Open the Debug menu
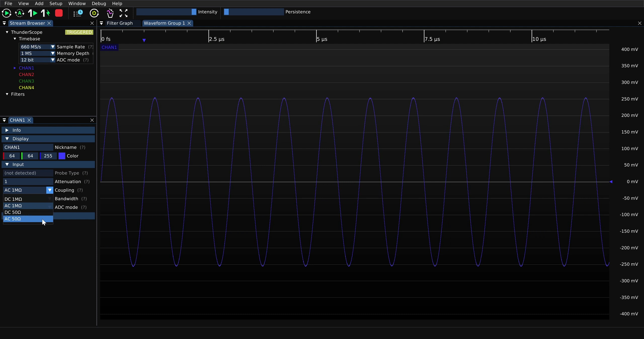Screen dimensions: 644x339 pos(99,4)
